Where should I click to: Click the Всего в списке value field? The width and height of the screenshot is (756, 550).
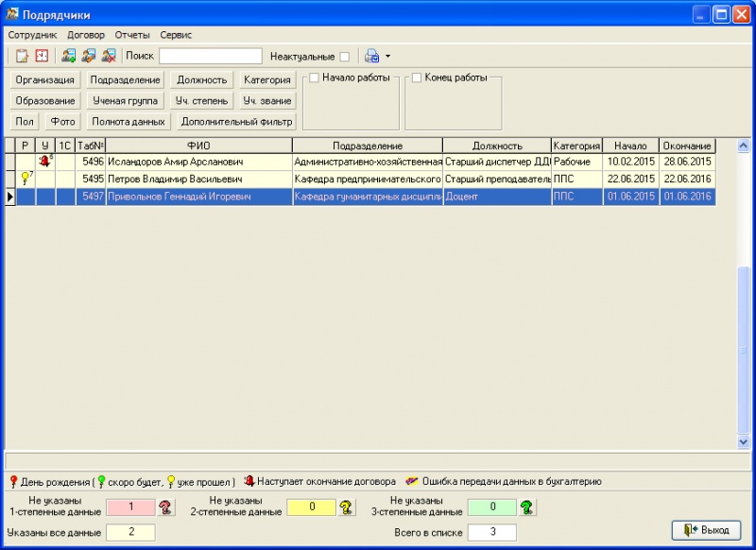[492, 532]
